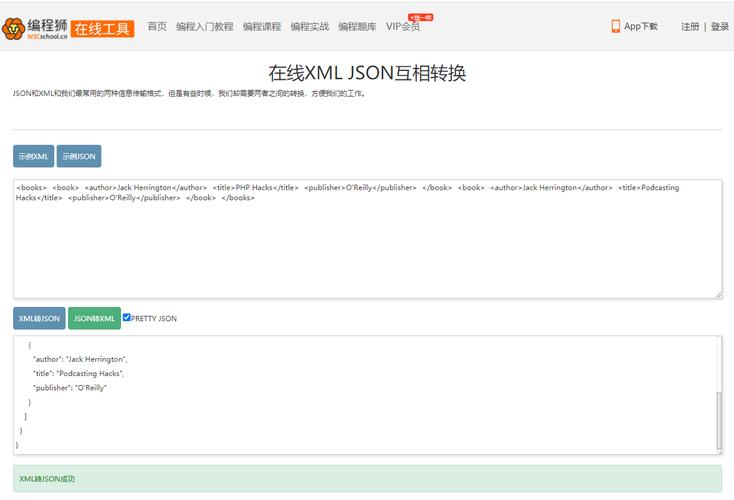Select 编程实战 in the top navigation
Image resolution: width=734 pixels, height=500 pixels.
tap(309, 27)
